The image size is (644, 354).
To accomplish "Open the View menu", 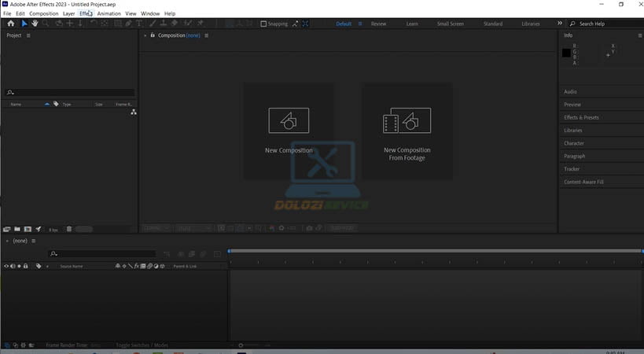I will tap(131, 13).
